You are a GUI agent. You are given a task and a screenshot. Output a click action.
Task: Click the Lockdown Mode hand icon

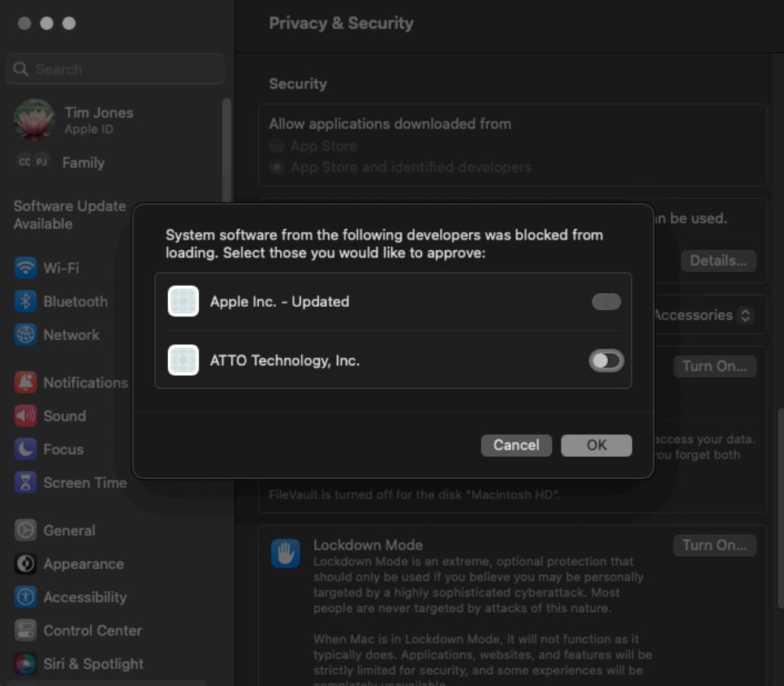click(x=286, y=553)
